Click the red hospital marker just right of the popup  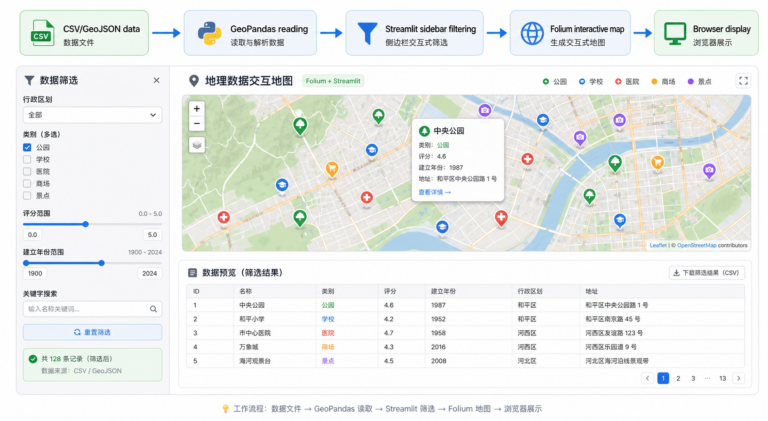coord(528,160)
